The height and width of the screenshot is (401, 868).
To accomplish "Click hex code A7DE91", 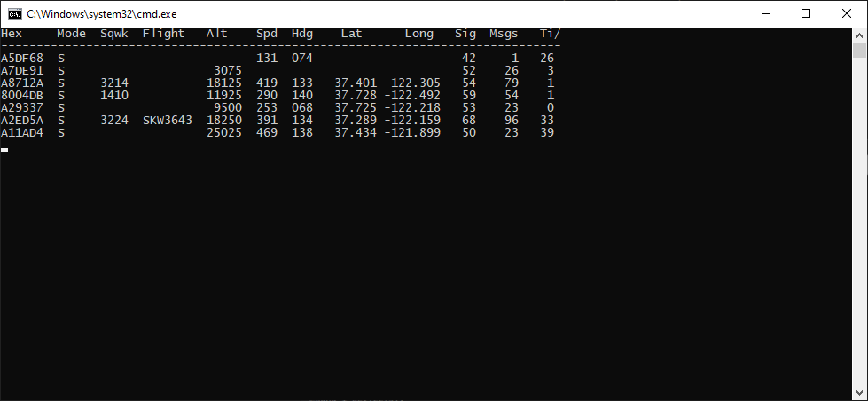I will pyautogui.click(x=22, y=70).
